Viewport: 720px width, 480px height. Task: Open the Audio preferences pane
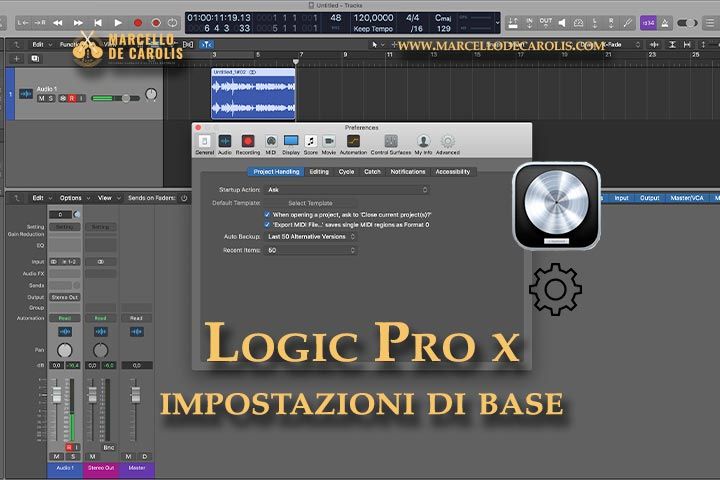click(x=225, y=145)
